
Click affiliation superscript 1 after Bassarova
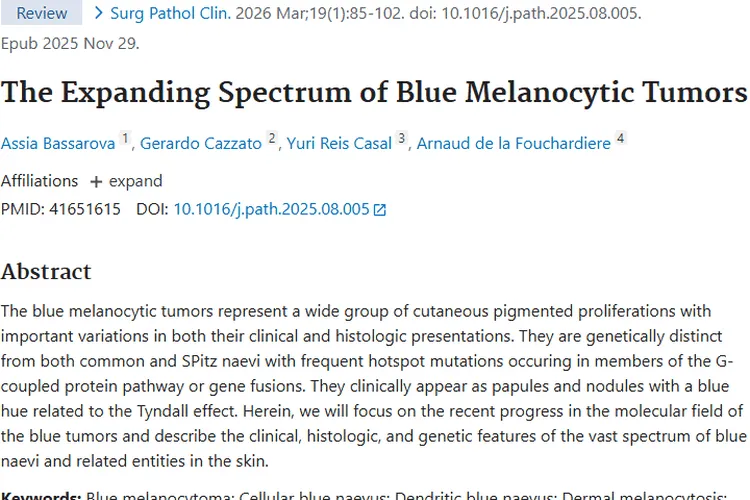pyautogui.click(x=126, y=139)
